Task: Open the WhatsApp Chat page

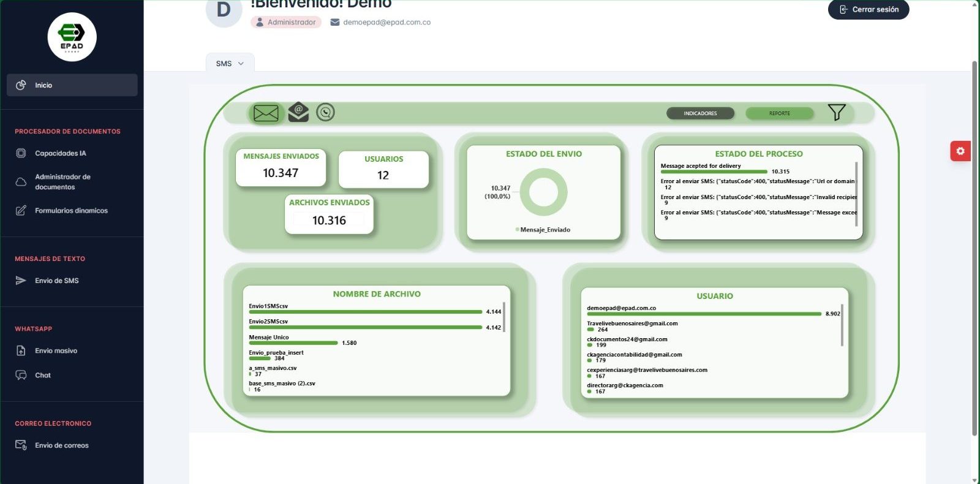Action: (43, 376)
